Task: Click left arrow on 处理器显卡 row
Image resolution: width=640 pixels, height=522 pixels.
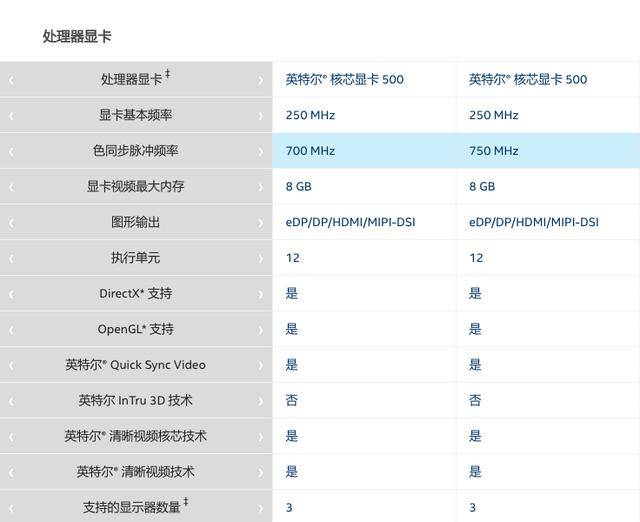Action: coord(11,80)
